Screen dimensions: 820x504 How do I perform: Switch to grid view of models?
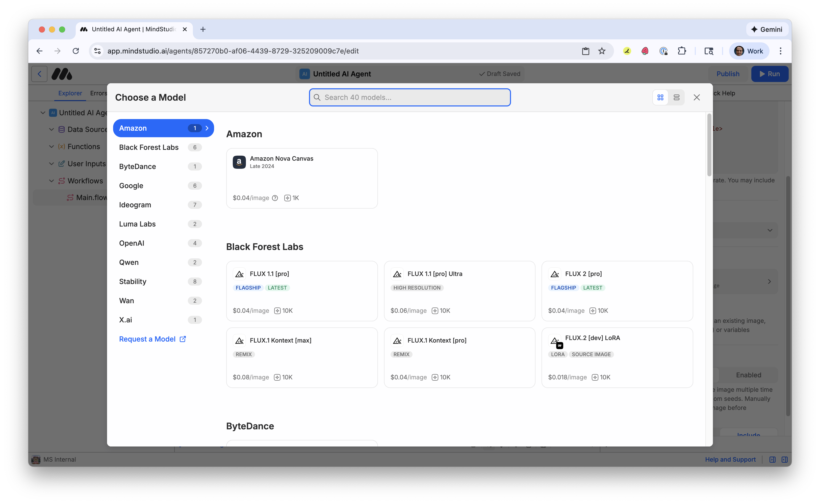660,97
